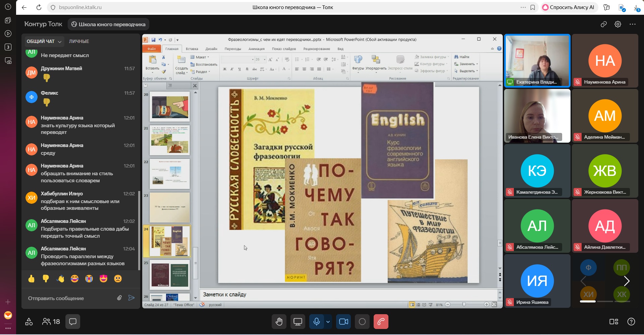The image size is (644, 335).
Task: Change the video layout via grid icon
Action: (613, 322)
